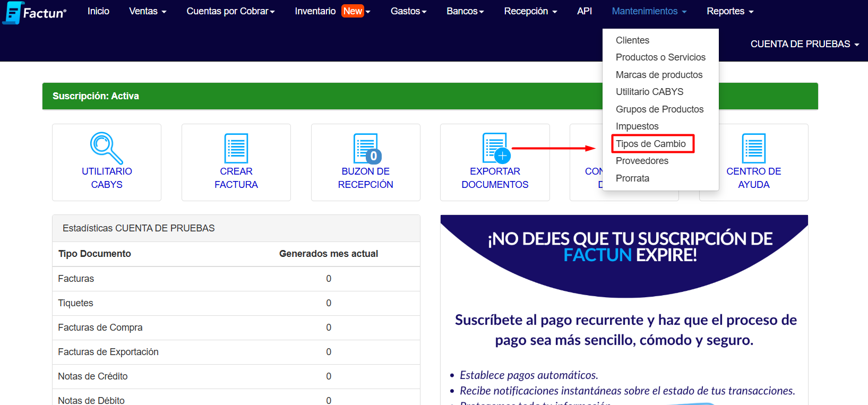Expand the Recepción dropdown
The height and width of the screenshot is (405, 868).
pos(530,11)
